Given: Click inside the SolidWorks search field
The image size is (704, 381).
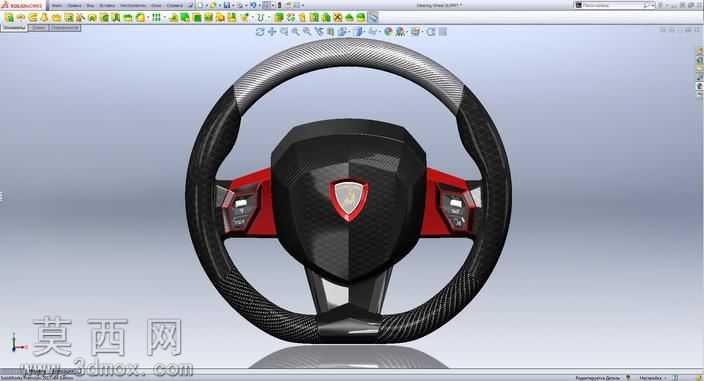Looking at the screenshot, I should pyautogui.click(x=613, y=5).
